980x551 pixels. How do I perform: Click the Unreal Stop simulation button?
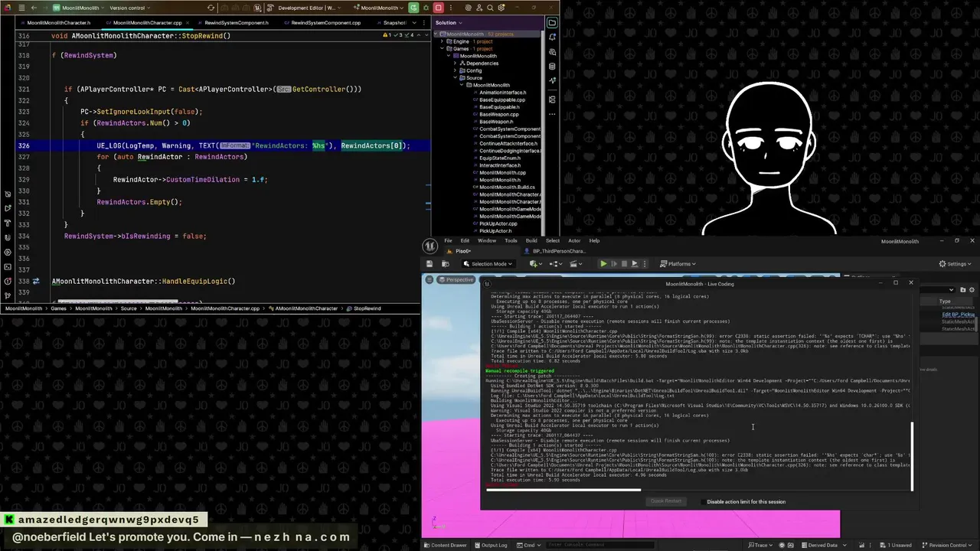(x=624, y=264)
